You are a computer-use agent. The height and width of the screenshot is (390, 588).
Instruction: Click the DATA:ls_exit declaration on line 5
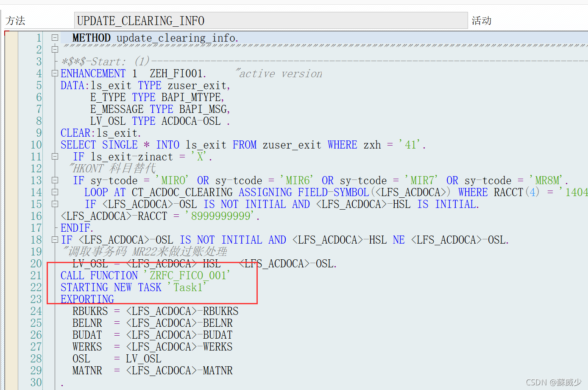coord(145,85)
